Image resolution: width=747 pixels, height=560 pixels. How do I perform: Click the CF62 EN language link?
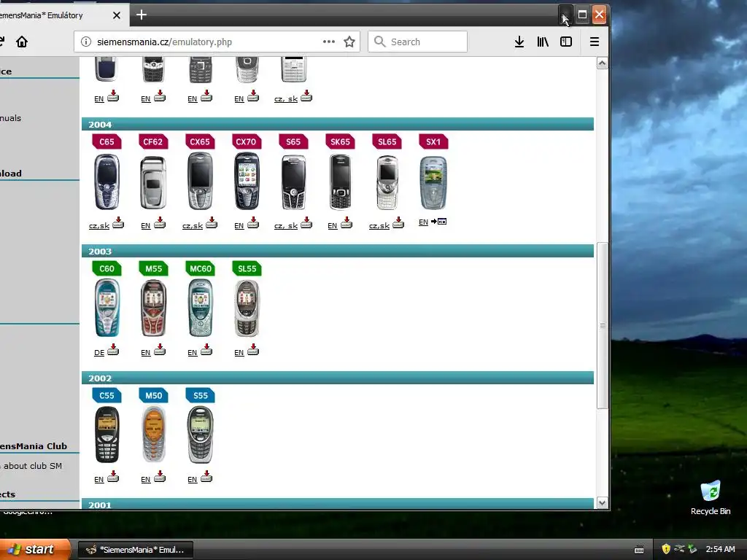point(146,226)
